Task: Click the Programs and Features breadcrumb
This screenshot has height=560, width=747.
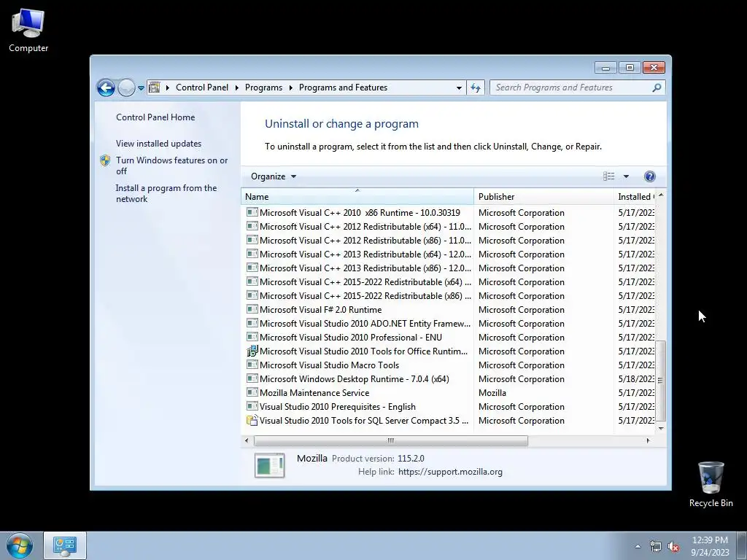Action: click(x=343, y=87)
